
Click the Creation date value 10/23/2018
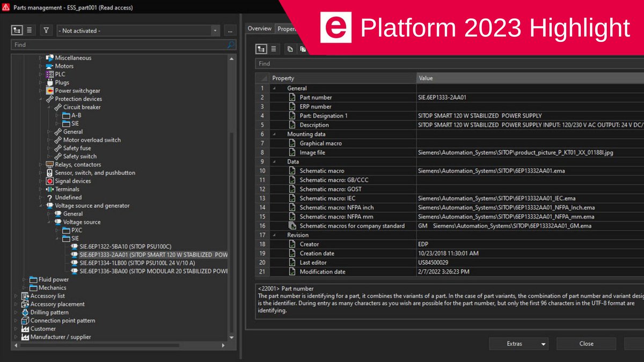448,253
